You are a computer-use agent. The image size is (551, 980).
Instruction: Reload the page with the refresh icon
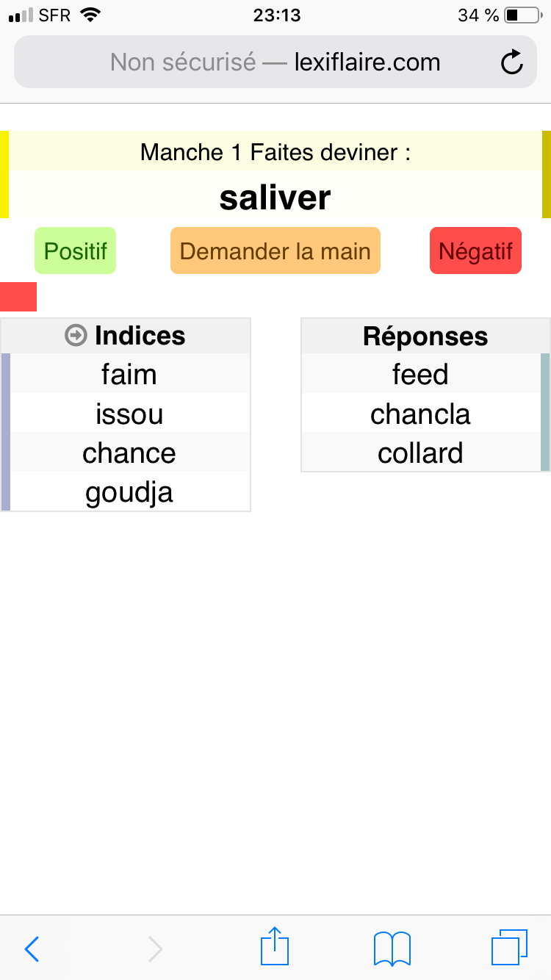click(511, 62)
